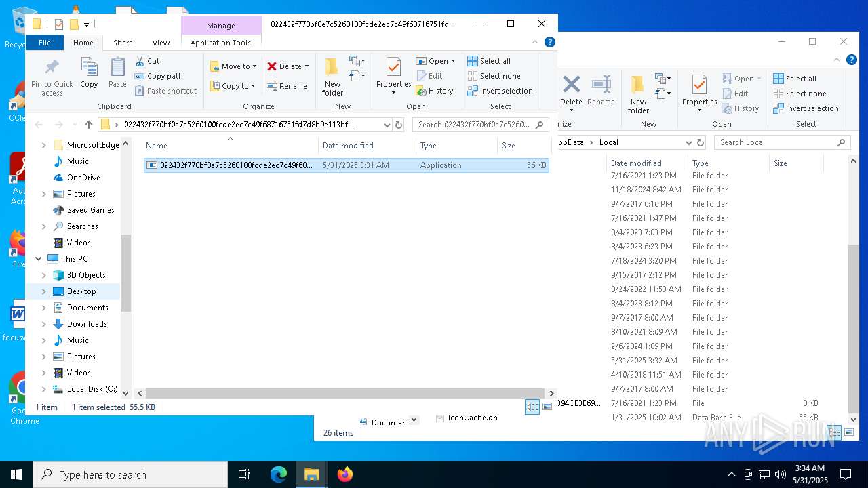Open the Delete dropdown arrow
Image resolution: width=868 pixels, height=488 pixels.
click(x=307, y=66)
